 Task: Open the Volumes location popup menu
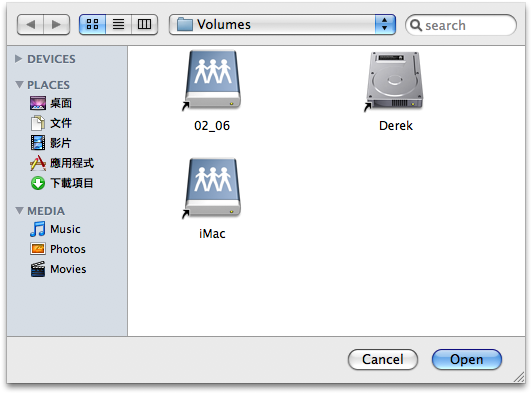[x=282, y=24]
